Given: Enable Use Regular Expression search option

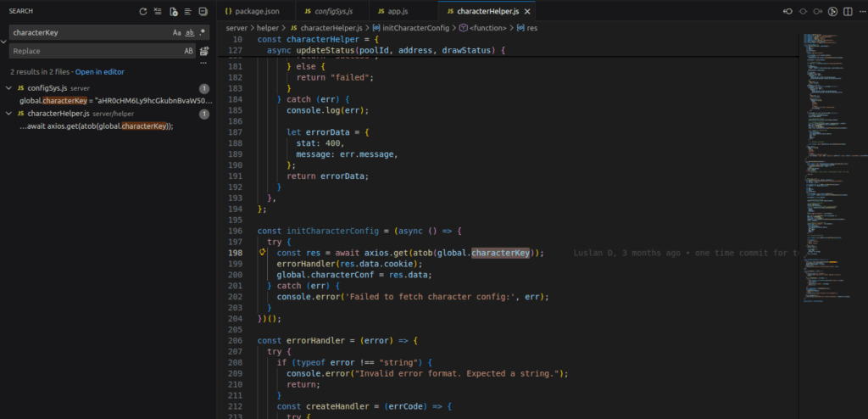Looking at the screenshot, I should click(x=203, y=32).
